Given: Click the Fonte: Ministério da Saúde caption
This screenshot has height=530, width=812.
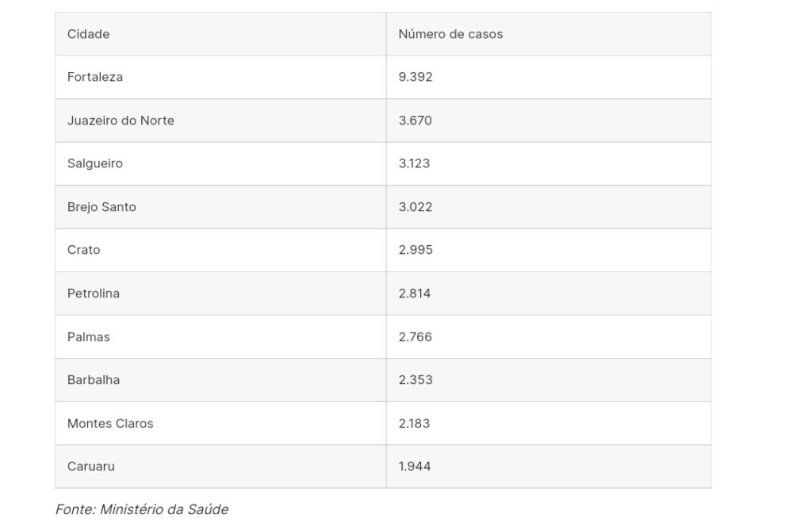Looking at the screenshot, I should [x=142, y=509].
